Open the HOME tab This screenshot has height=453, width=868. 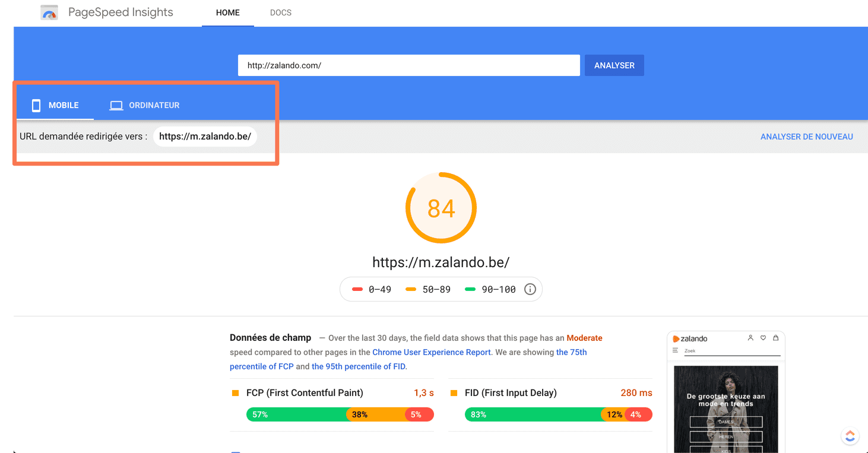(x=228, y=12)
